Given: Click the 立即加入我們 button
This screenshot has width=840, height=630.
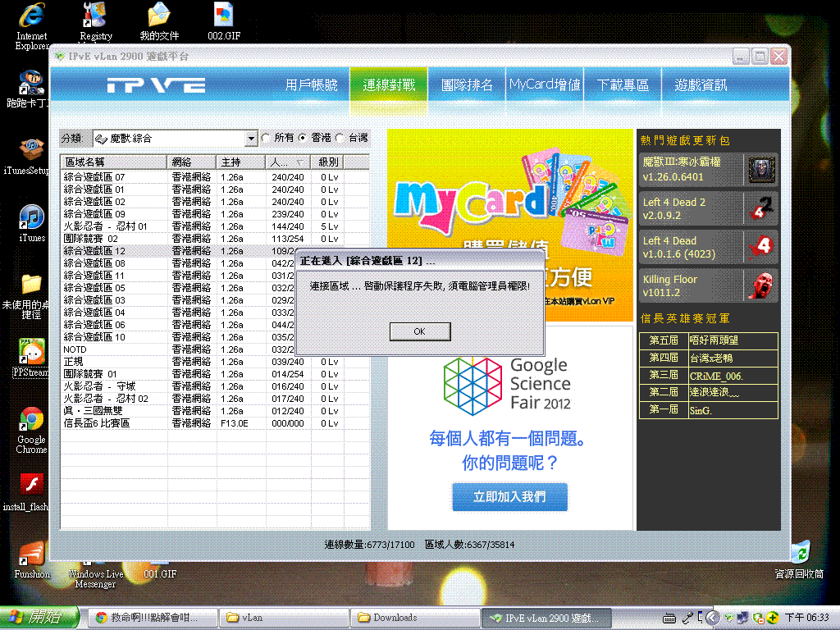Looking at the screenshot, I should coord(509,496).
